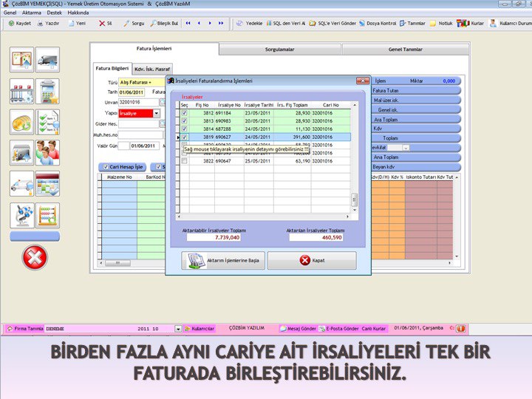The height and width of the screenshot is (399, 532).
Task: Uncheck the checkbox for irsaliye 691184
Action: point(185,113)
